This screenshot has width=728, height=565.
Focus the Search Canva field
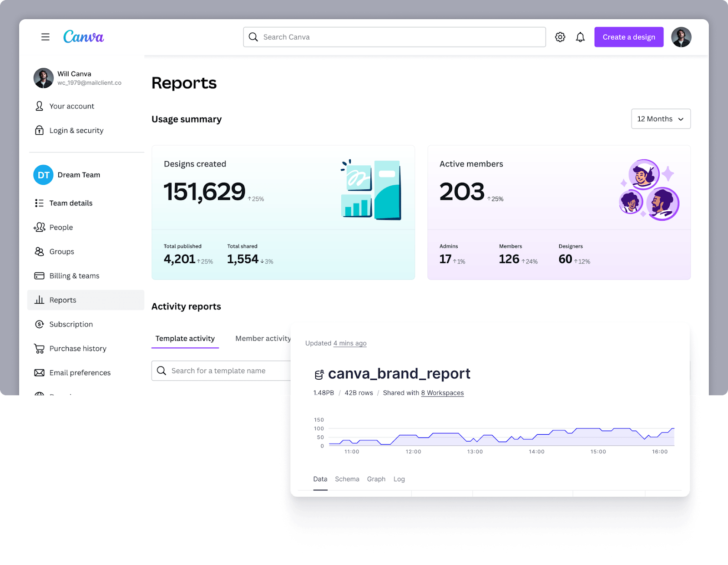pyautogui.click(x=394, y=37)
